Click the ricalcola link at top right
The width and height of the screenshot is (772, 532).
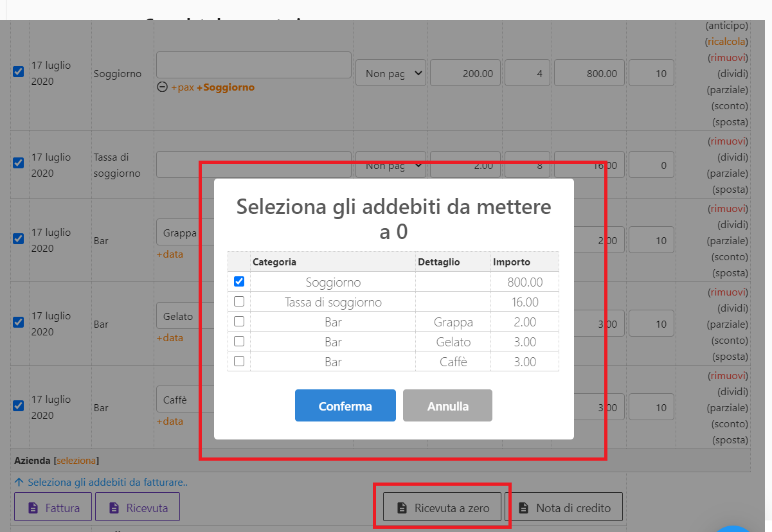coord(726,42)
